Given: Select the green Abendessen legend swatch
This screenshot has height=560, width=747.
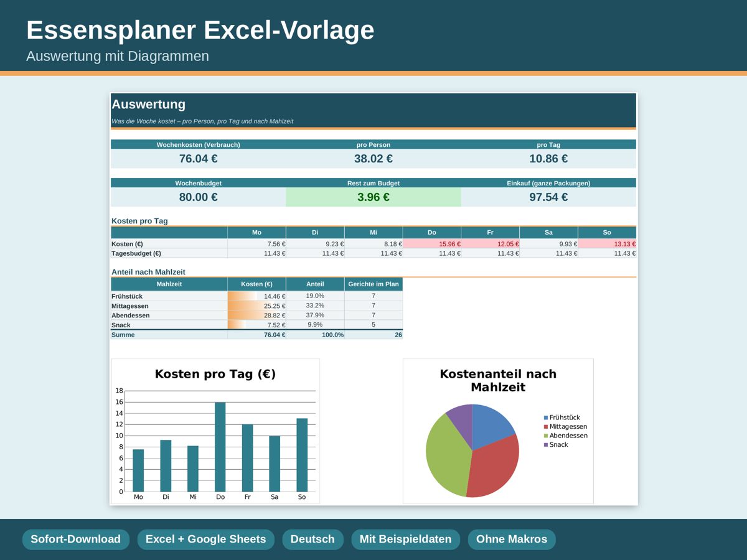Looking at the screenshot, I should click(x=546, y=436).
